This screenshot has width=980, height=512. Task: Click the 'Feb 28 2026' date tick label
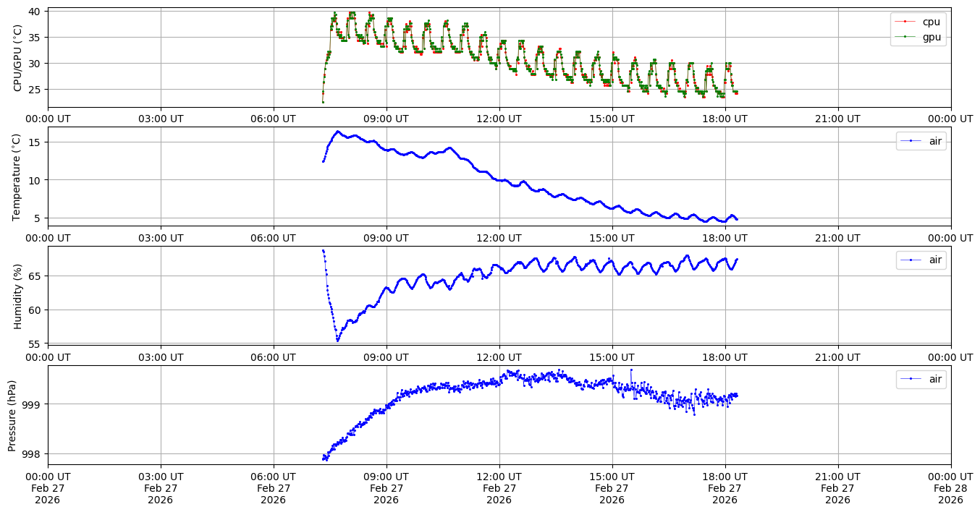(x=950, y=488)
